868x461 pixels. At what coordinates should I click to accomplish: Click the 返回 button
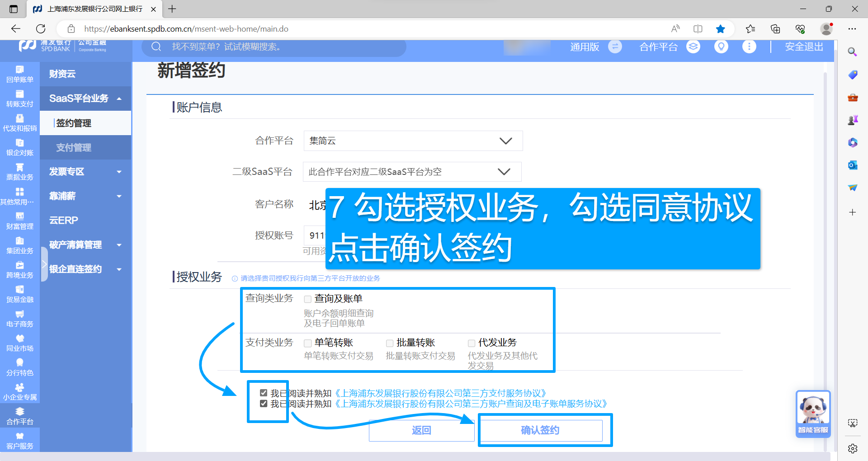(x=421, y=430)
